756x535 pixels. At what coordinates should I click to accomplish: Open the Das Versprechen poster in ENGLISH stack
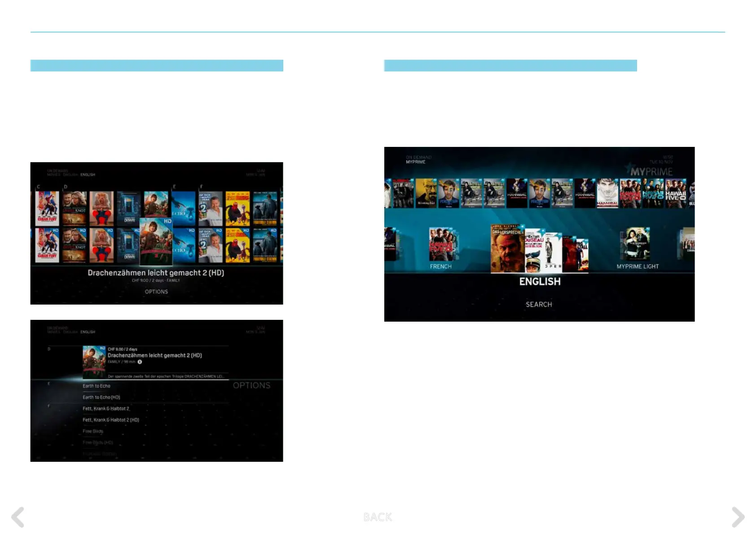pos(507,249)
